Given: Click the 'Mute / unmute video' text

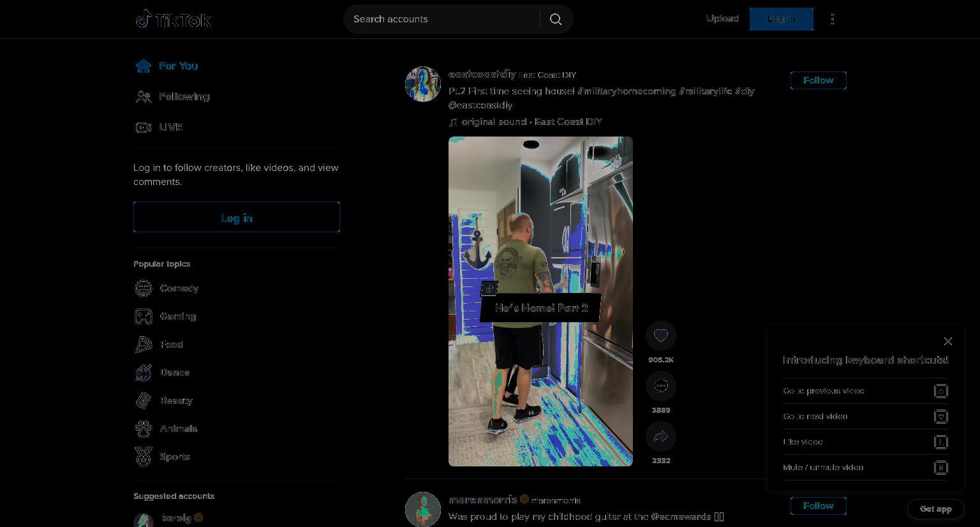Looking at the screenshot, I should click(x=823, y=468).
